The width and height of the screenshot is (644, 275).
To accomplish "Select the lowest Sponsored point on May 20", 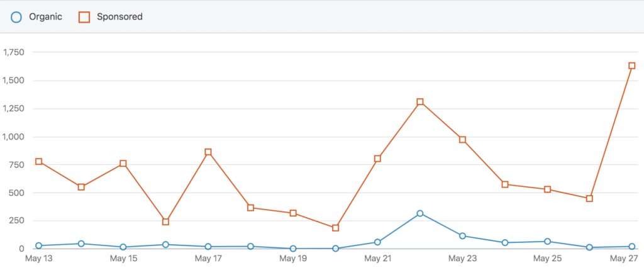I will [335, 228].
